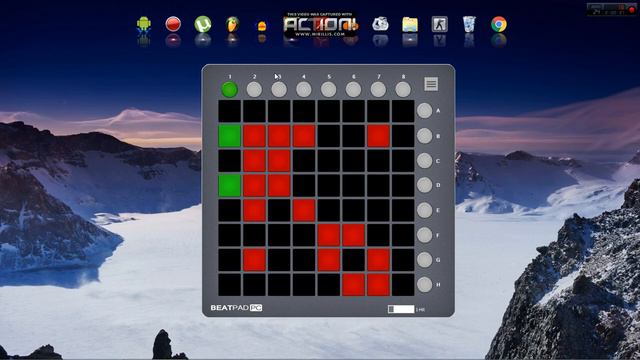Screen dimensions: 640x360
Task: Toggle the red pad in row D column 3
Action: [279, 185]
